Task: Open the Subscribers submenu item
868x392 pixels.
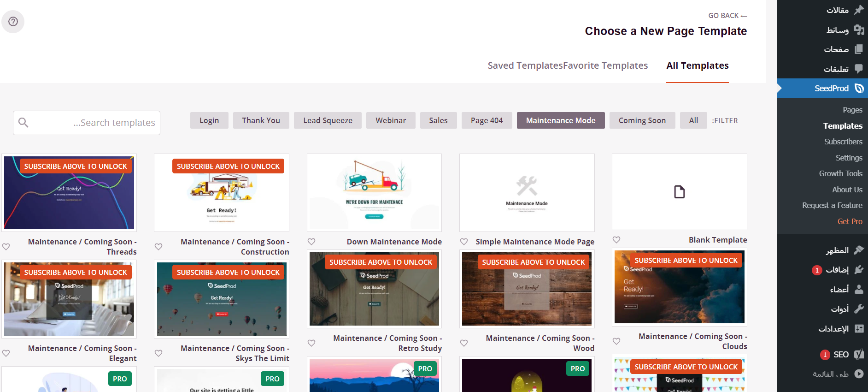Action: pyautogui.click(x=843, y=142)
